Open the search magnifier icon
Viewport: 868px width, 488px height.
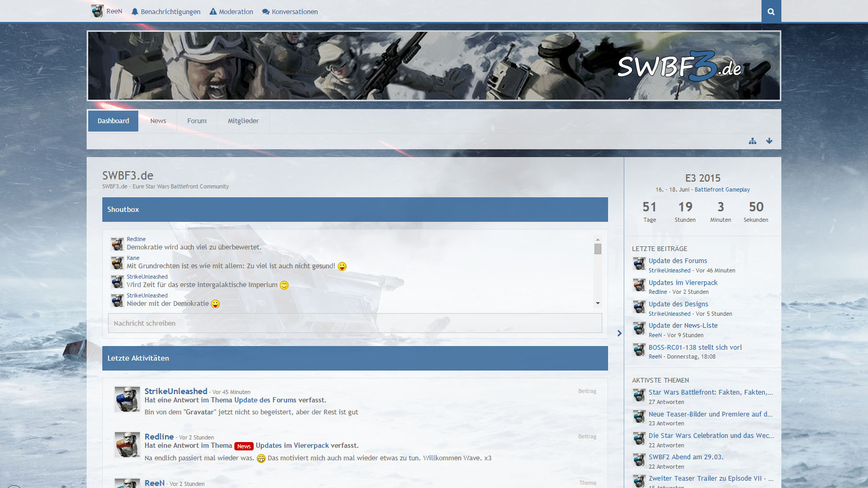(771, 11)
